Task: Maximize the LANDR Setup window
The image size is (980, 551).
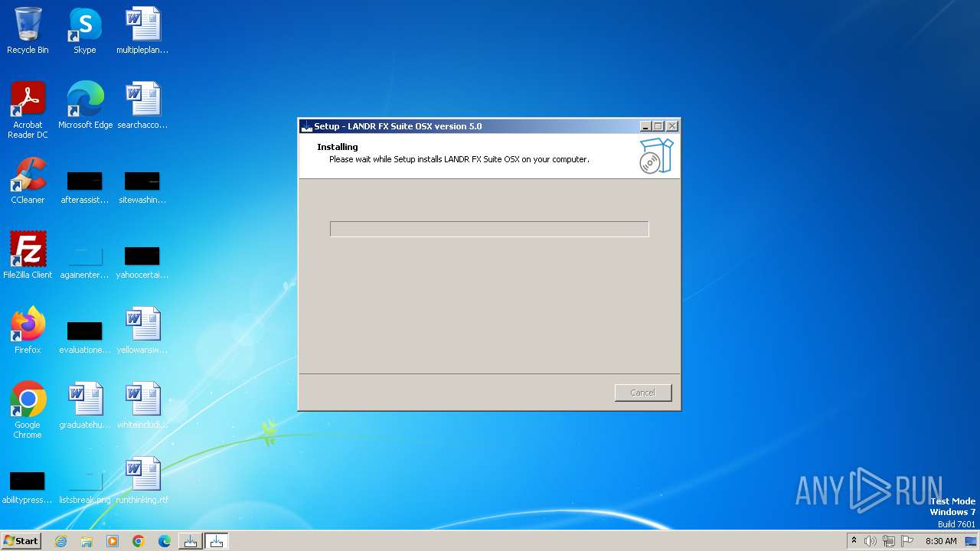Action: point(658,126)
